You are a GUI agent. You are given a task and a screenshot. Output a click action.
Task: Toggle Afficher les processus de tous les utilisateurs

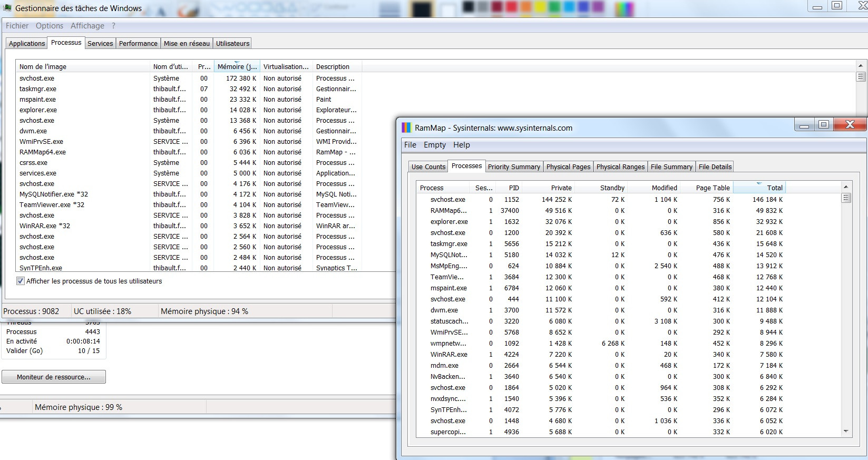(21, 281)
